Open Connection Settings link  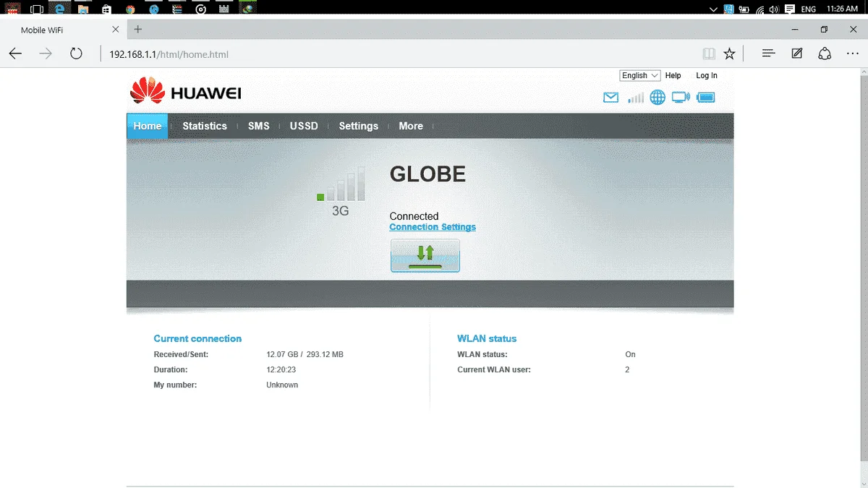tap(433, 227)
